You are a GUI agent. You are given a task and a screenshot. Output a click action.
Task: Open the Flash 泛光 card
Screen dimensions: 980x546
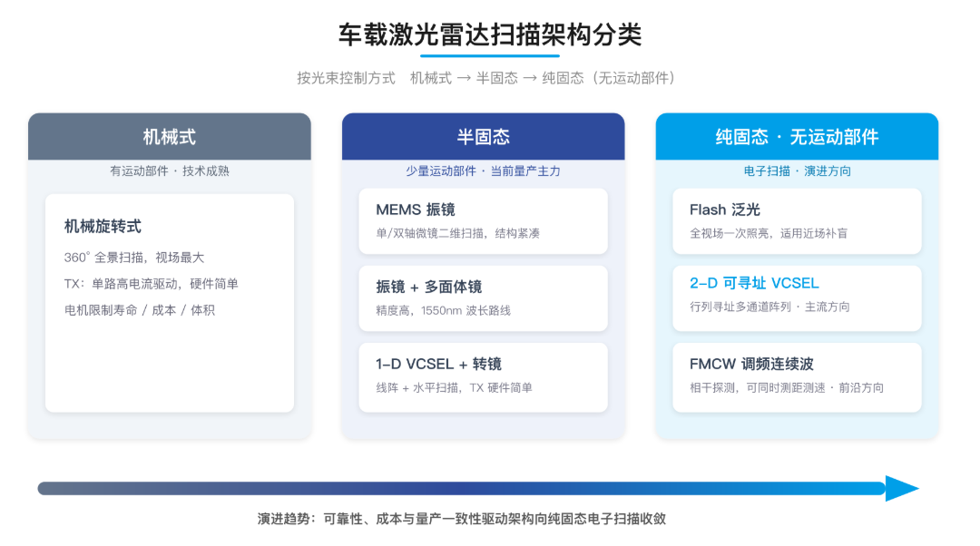797,221
